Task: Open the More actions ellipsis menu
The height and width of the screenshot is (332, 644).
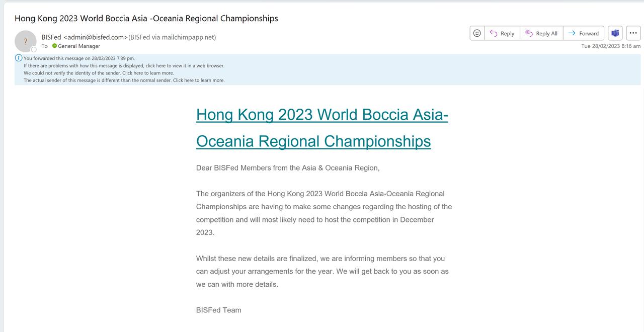Action: pos(633,33)
